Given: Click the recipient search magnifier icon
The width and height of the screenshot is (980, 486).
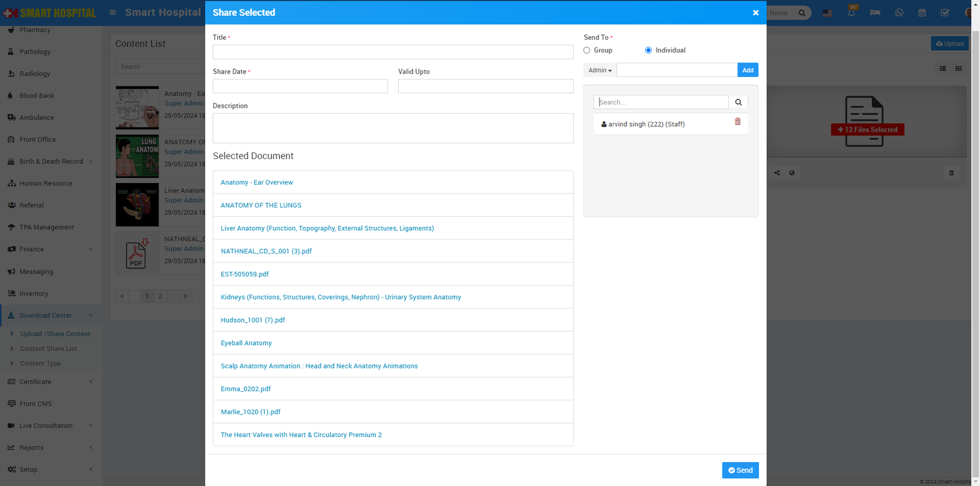Looking at the screenshot, I should (x=738, y=102).
